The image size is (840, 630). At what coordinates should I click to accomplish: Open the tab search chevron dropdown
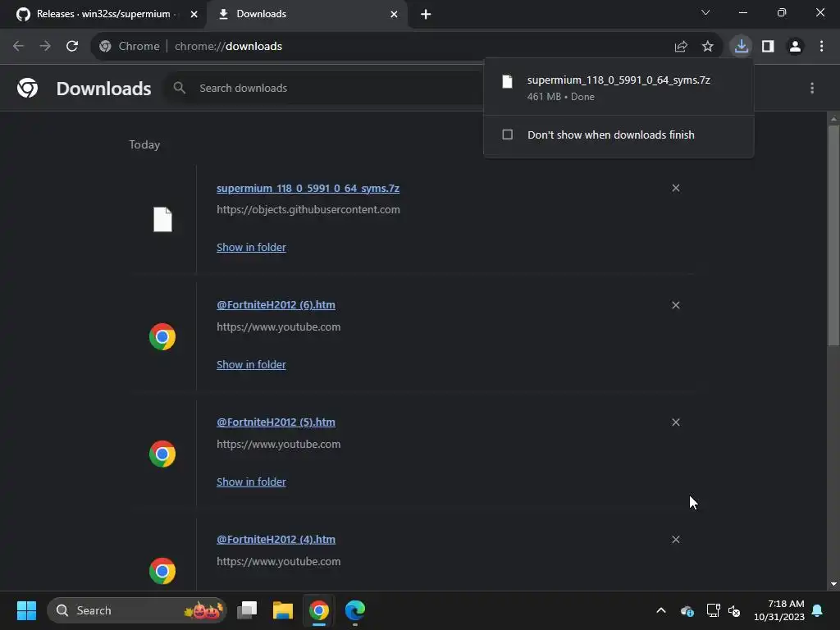(x=705, y=13)
